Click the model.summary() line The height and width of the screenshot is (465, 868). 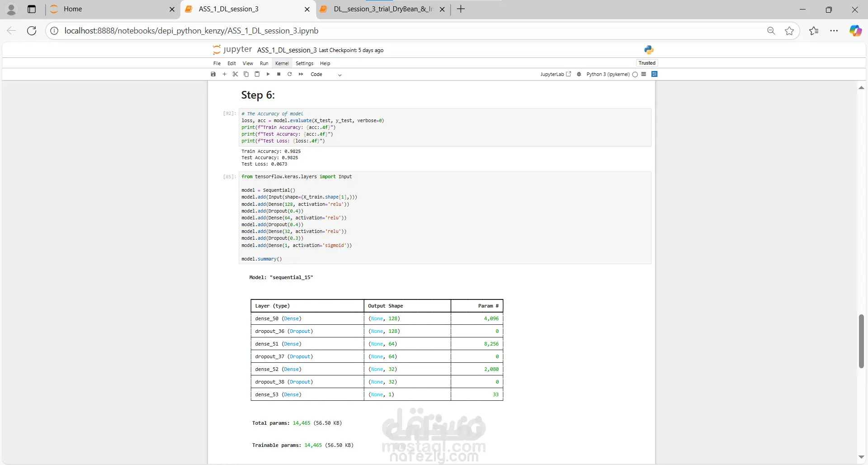261,259
